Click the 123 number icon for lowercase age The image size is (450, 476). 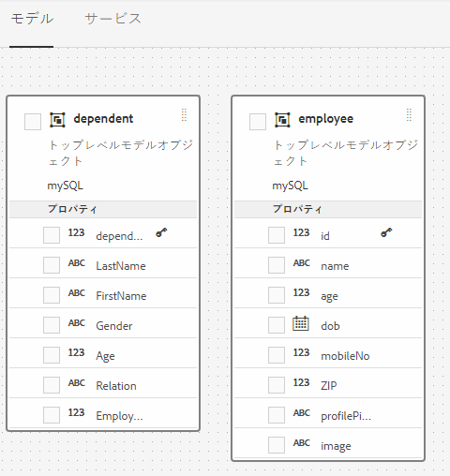pos(301,292)
